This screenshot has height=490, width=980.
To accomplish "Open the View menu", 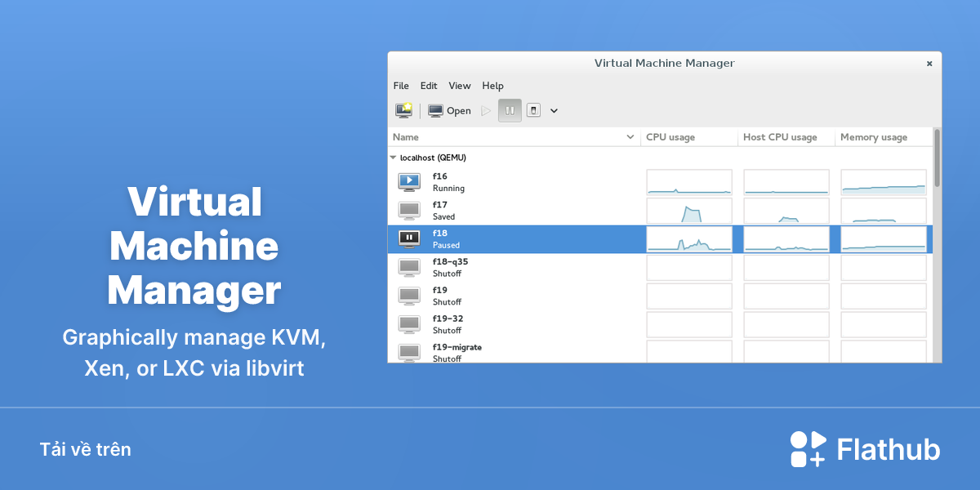I will pos(460,86).
